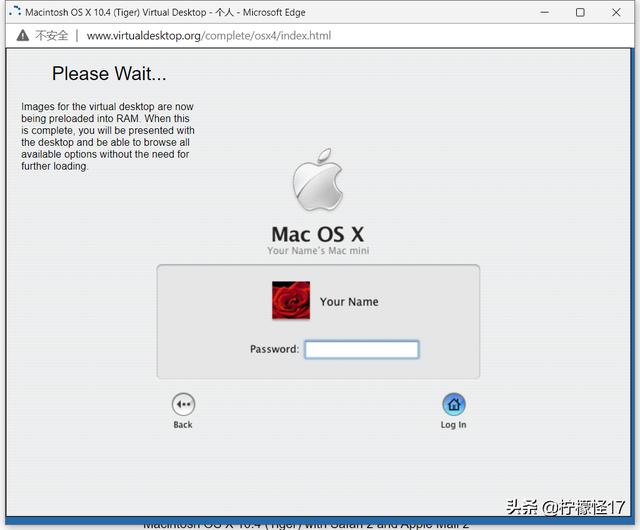The width and height of the screenshot is (640, 530).
Task: Maximize the Microsoft Edge window
Action: pyautogui.click(x=580, y=12)
